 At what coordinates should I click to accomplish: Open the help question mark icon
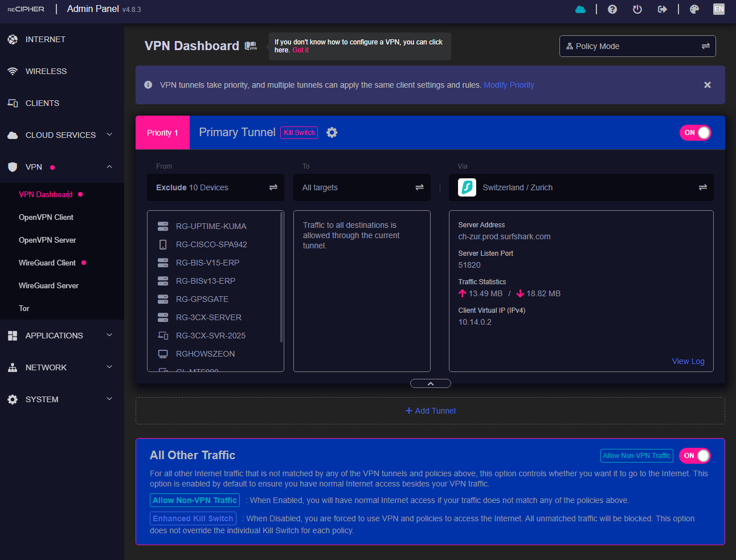(612, 9)
